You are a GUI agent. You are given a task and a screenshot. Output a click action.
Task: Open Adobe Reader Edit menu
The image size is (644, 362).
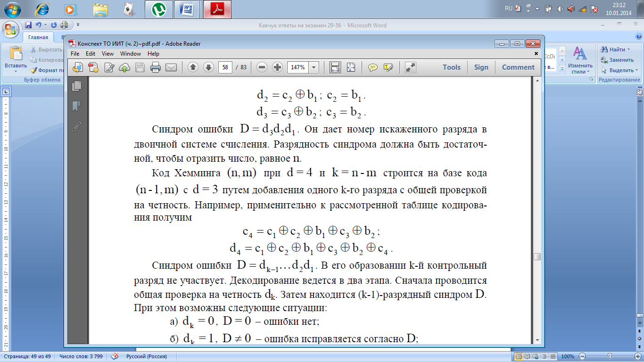[x=90, y=54]
